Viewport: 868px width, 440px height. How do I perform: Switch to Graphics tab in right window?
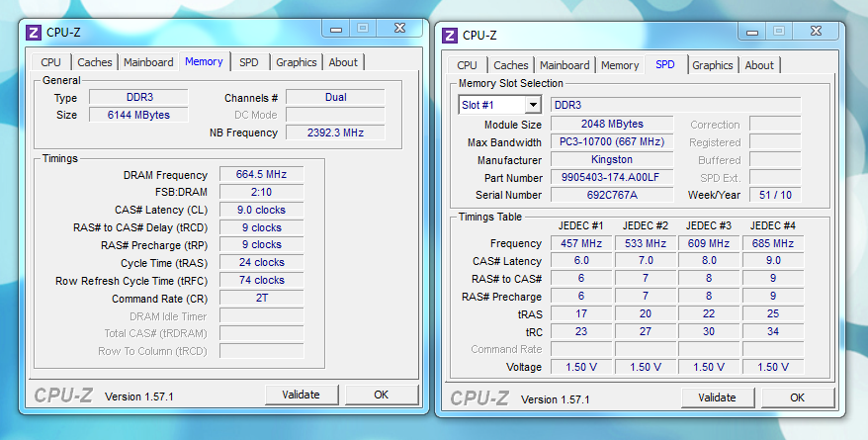tap(712, 65)
